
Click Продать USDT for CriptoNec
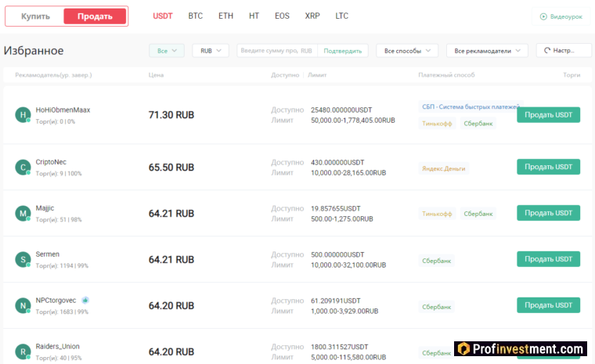548,167
